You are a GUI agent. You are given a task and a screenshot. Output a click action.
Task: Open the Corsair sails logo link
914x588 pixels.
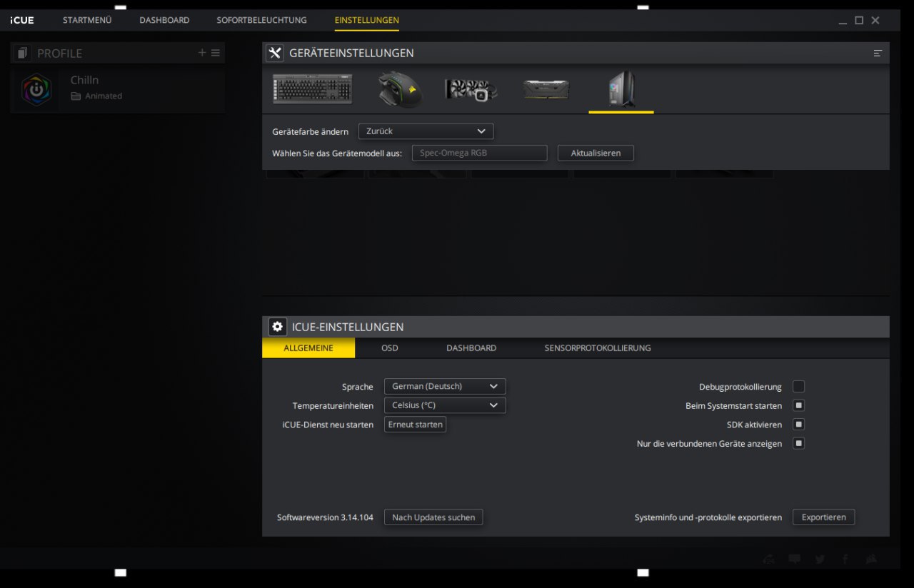tap(871, 559)
